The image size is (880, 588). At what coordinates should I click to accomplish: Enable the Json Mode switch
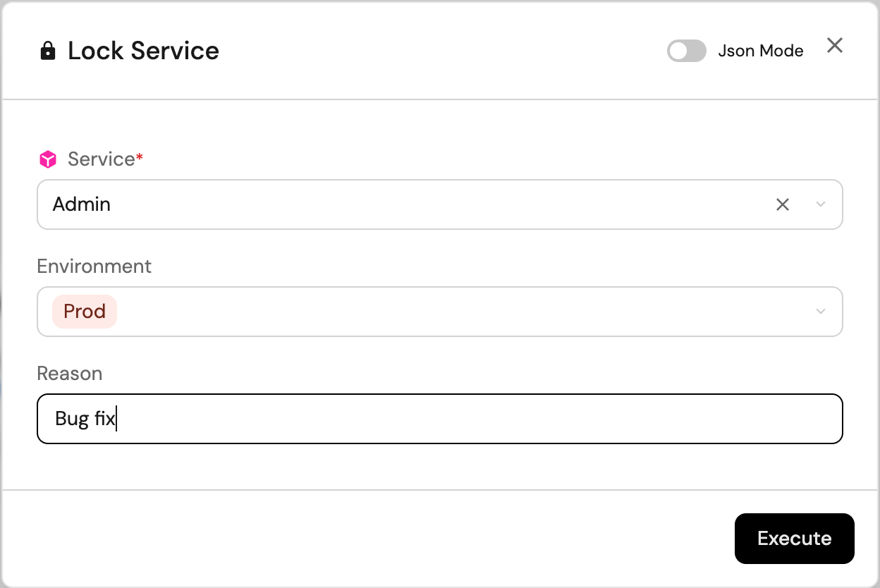coord(687,51)
